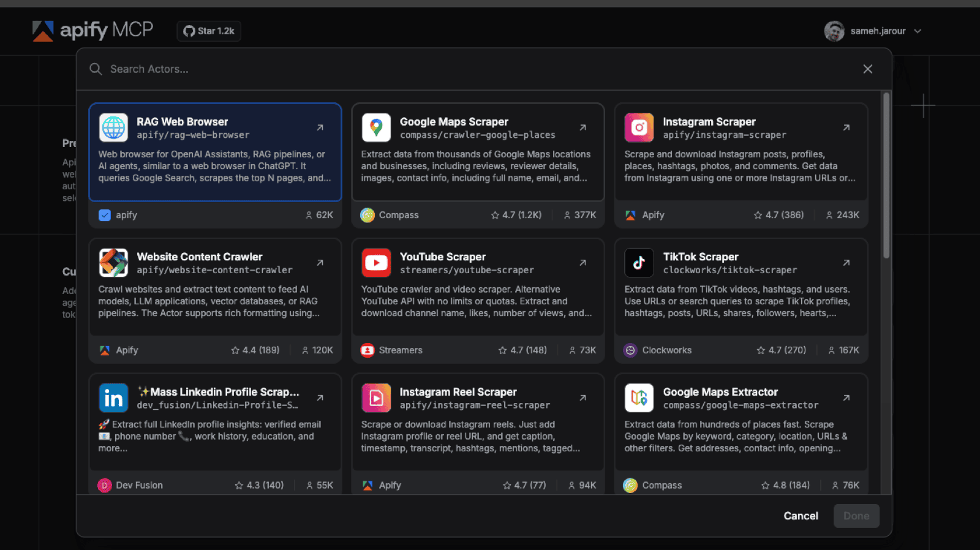Click the TikTok Scraper note icon
Screen dimensions: 980x550
coord(639,263)
